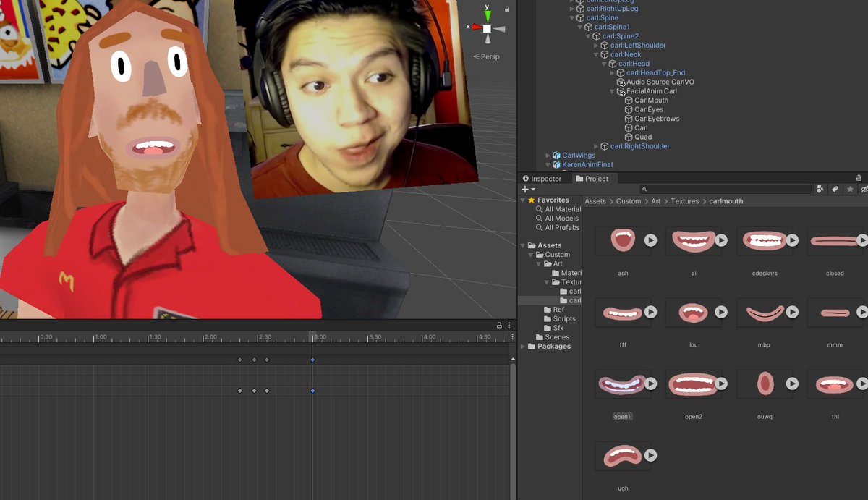This screenshot has width=868, height=500.
Task: Toggle the Project panel lock icon
Action: point(859,178)
